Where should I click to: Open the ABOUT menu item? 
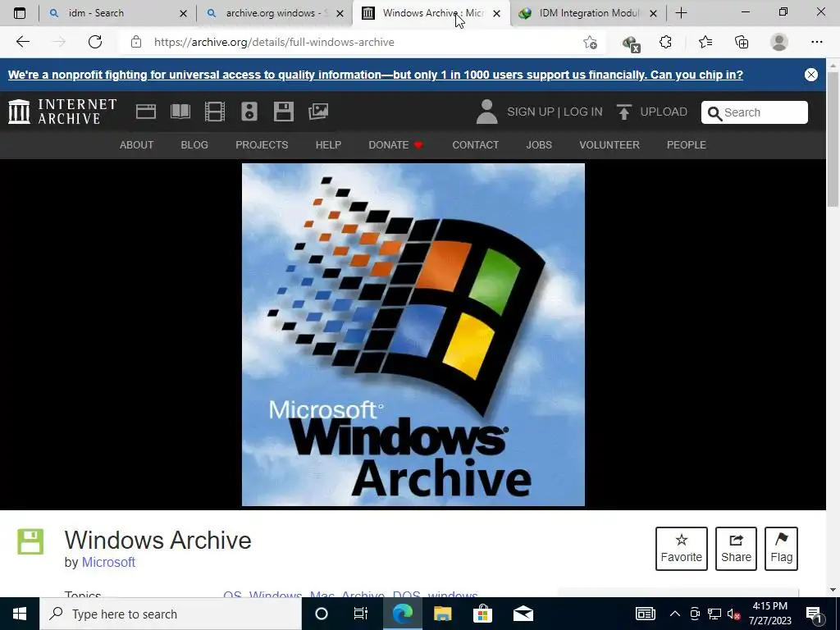[x=137, y=145]
